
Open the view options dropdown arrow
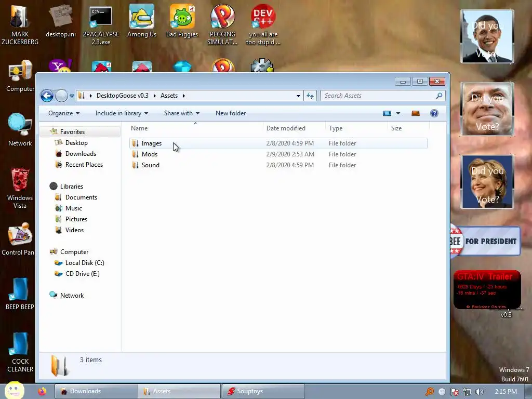point(398,113)
